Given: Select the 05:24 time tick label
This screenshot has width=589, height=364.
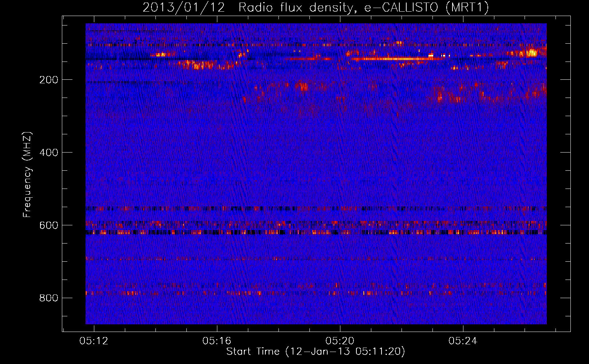Looking at the screenshot, I should click(x=463, y=341).
